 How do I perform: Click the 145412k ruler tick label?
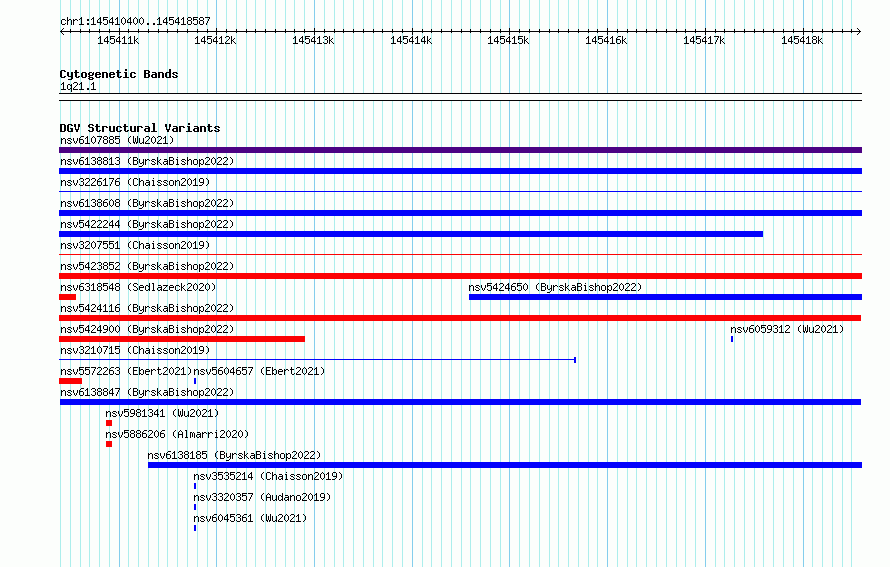pos(215,40)
